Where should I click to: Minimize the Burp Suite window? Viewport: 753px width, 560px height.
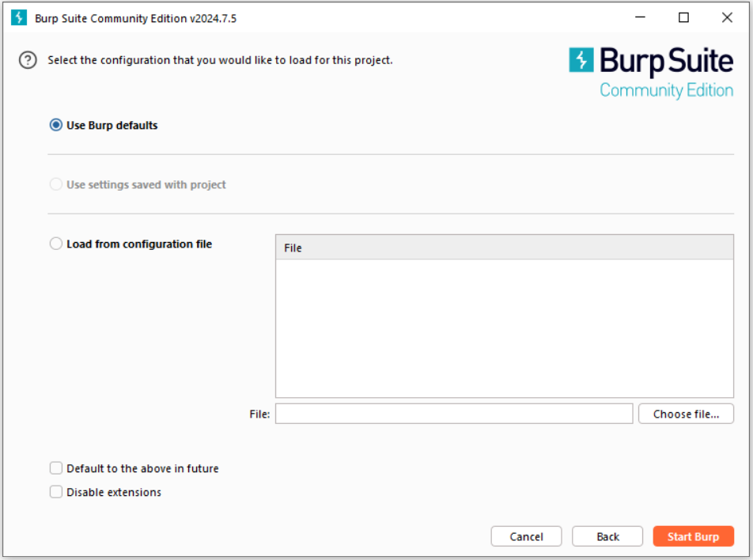[640, 17]
